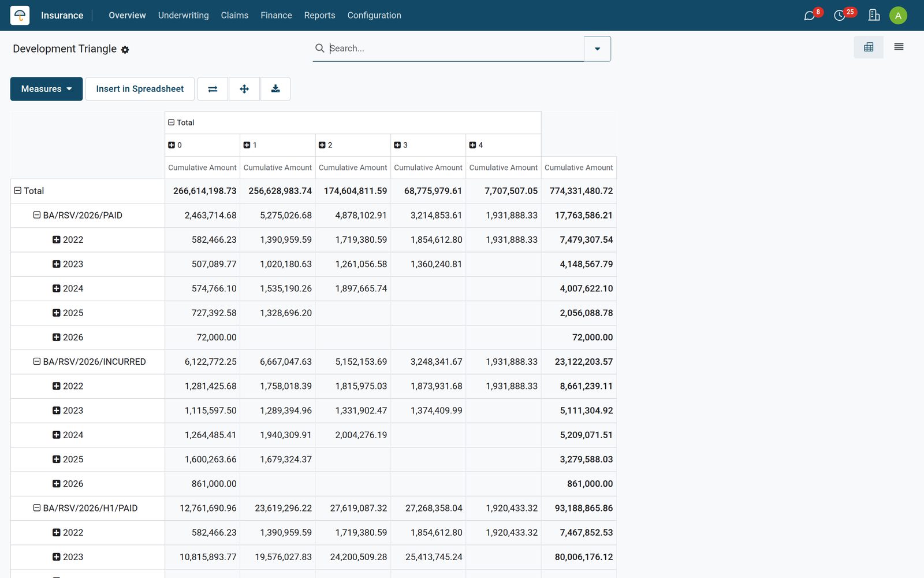The image size is (924, 578).
Task: Expand column header 3
Action: coord(397,145)
